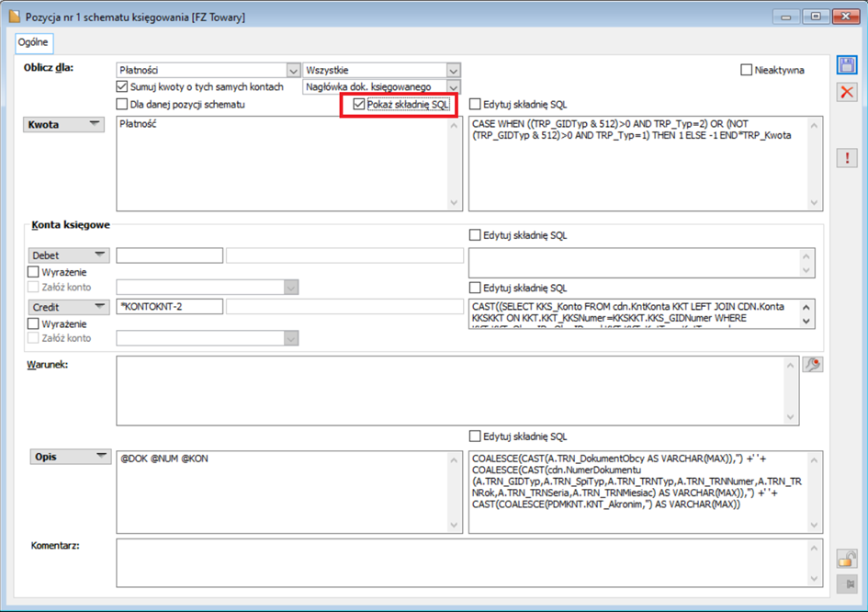Open Nagłówka dok. księgowanego dropdown
Screen dimensions: 868x612
[x=454, y=87]
